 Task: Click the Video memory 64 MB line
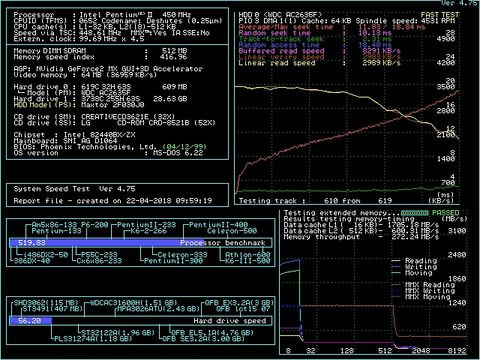[x=85, y=75]
